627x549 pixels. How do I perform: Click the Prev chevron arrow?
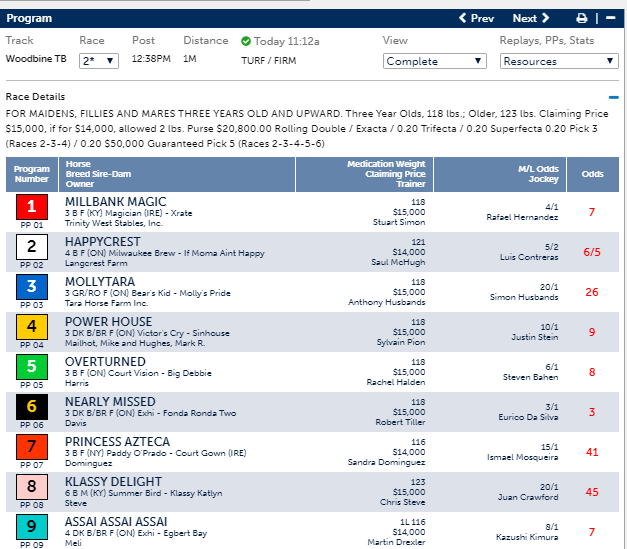point(463,18)
